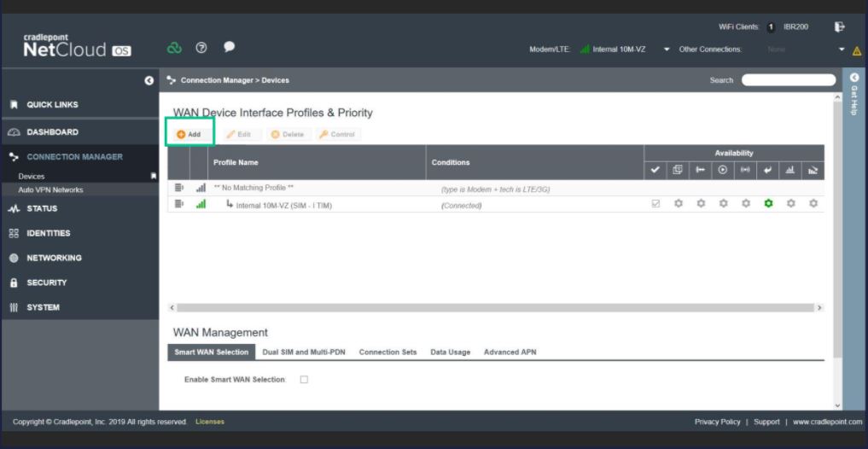
Task: Click gray signal bars of No Matching Profile
Action: [201, 188]
